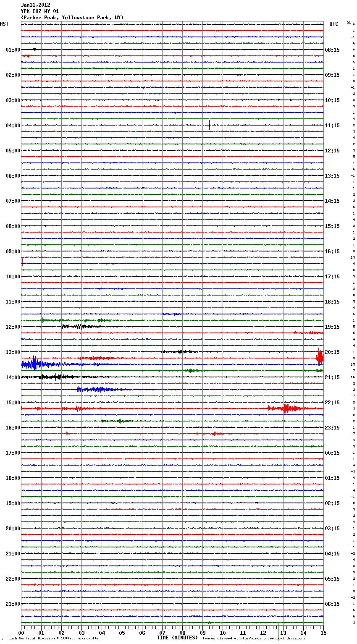Click the 'DC' column header
Screen dimensions: 357x644
click(349, 23)
